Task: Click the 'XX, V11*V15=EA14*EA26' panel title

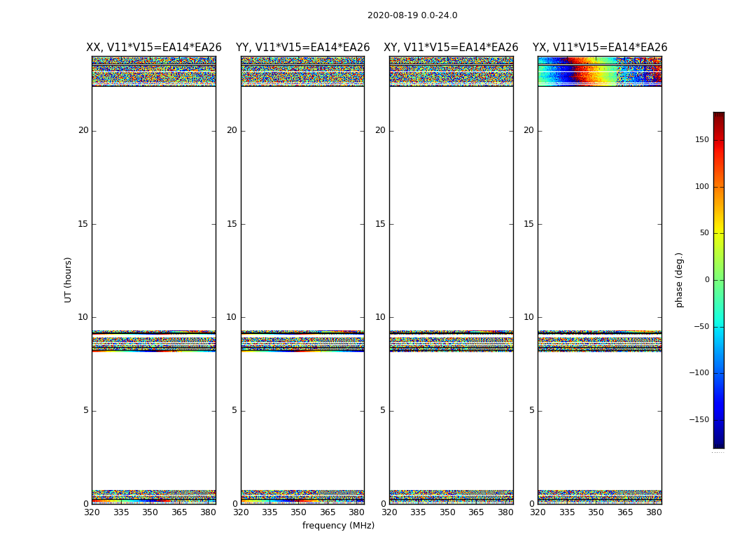Action: point(154,48)
